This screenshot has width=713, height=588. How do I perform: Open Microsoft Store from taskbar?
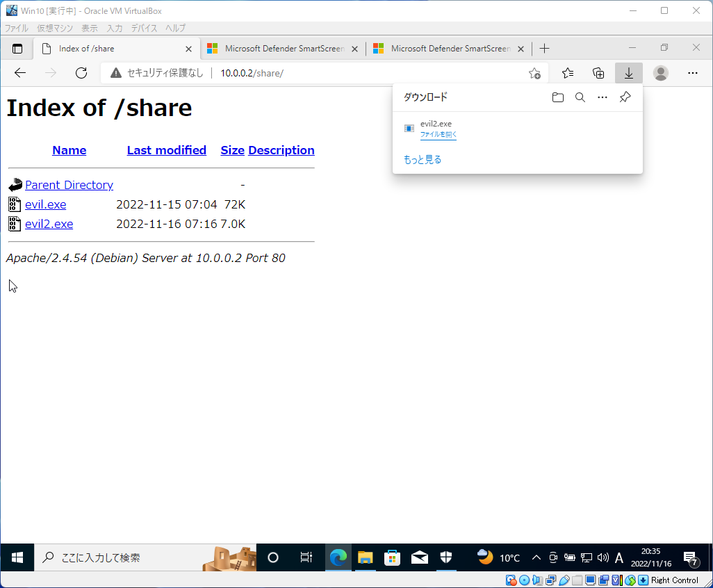click(392, 557)
